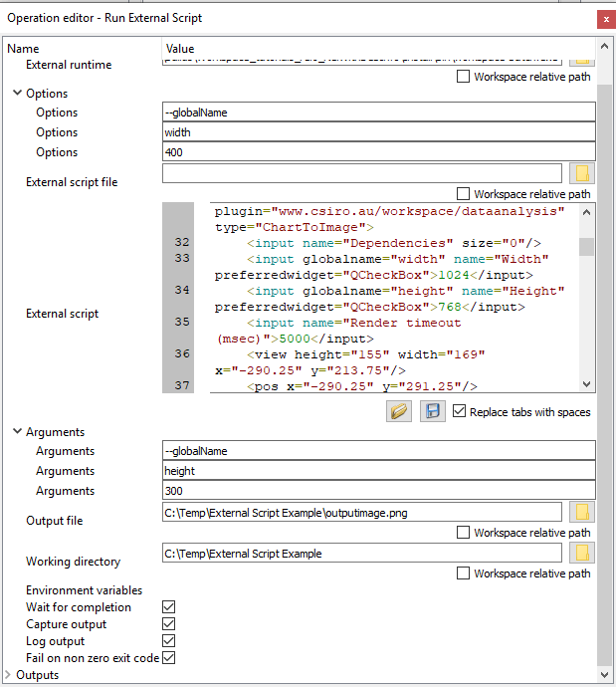Click the Output file path field
Image resolution: width=616 pixels, height=687 pixels.
(x=362, y=512)
